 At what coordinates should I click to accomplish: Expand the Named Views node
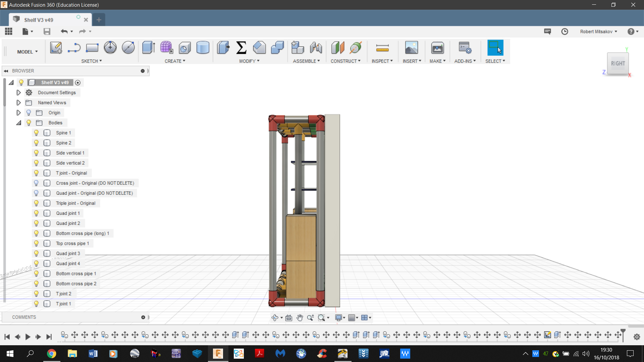(19, 103)
